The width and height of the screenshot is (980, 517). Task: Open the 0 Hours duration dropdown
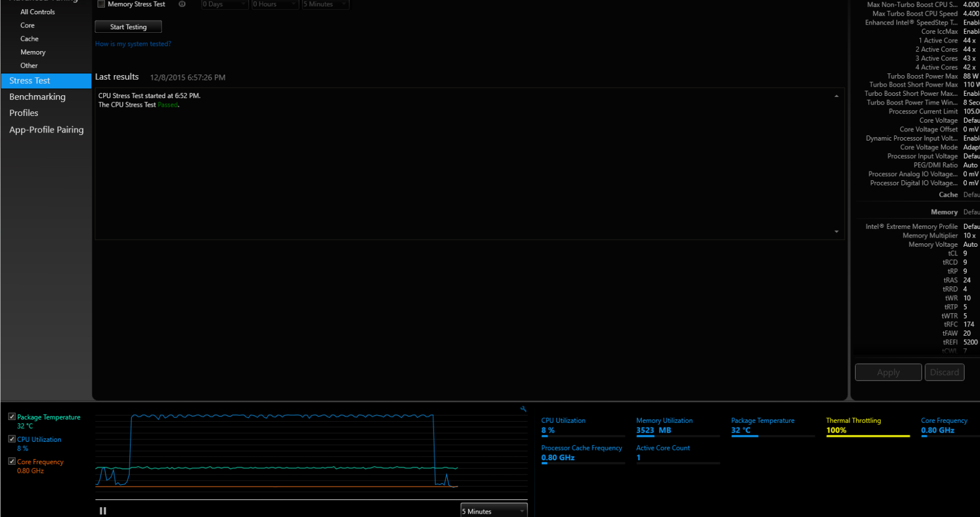click(275, 4)
